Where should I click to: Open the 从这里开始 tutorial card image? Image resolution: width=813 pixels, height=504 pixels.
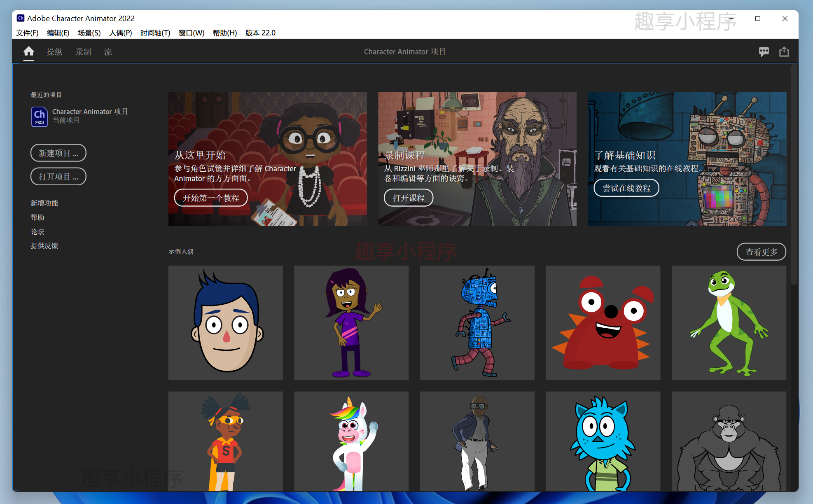coord(267,159)
